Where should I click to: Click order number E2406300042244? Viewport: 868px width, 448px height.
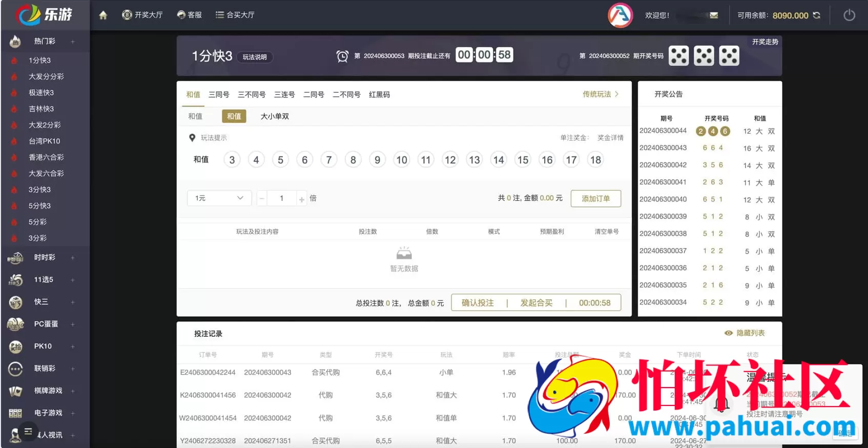pyautogui.click(x=208, y=373)
